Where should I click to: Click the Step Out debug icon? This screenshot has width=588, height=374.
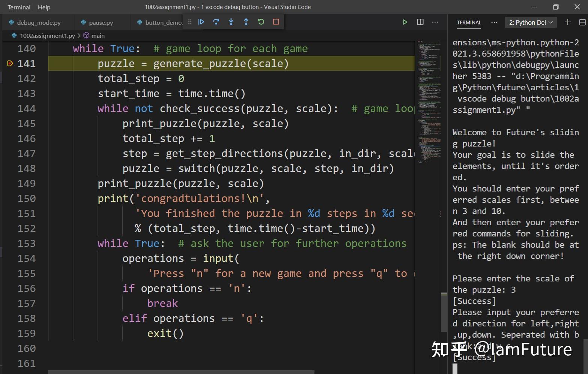tap(246, 22)
